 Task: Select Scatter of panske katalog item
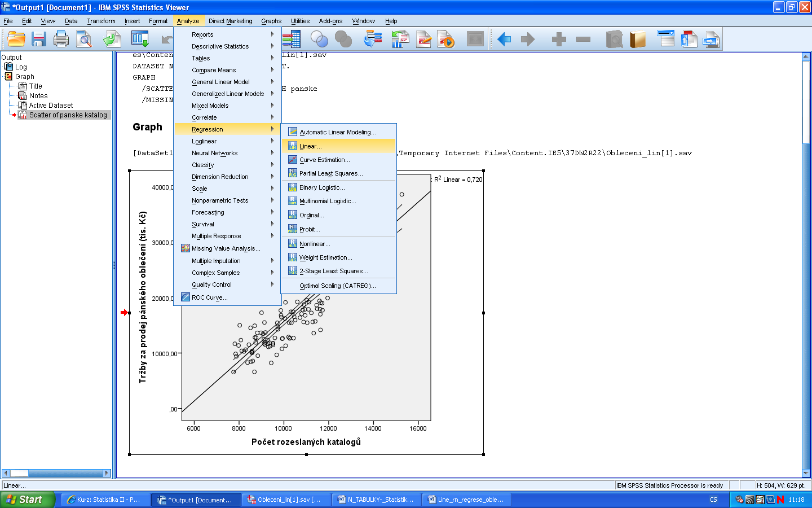(x=68, y=115)
